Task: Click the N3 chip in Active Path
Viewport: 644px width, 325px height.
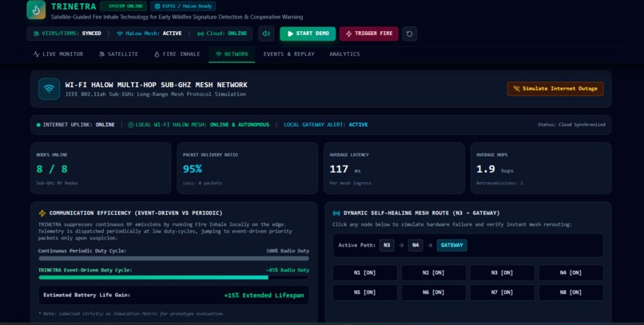Action: [387, 245]
